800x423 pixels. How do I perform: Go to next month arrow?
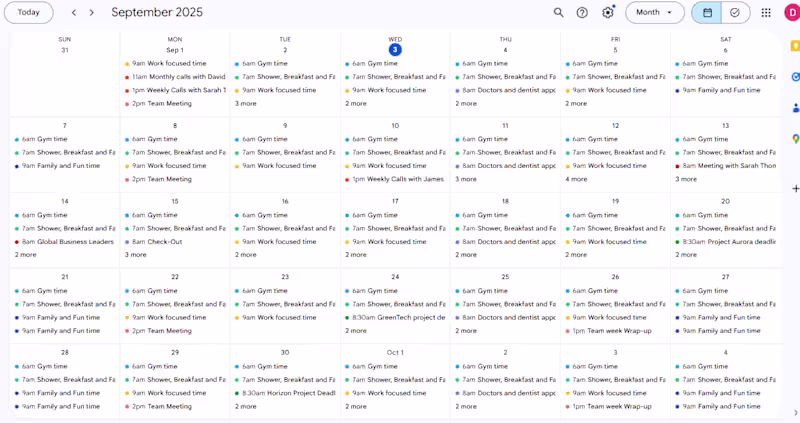92,13
